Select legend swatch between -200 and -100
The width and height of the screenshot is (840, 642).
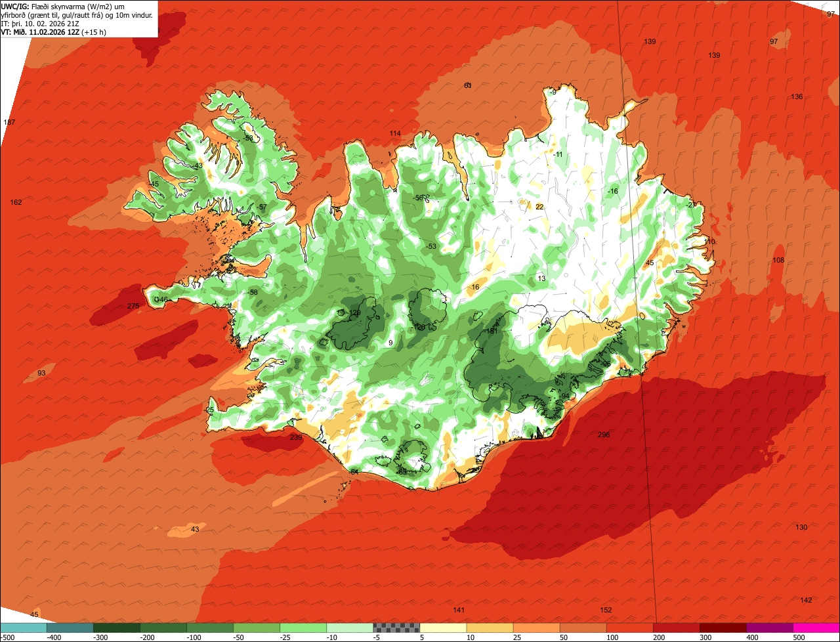pyautogui.click(x=163, y=628)
